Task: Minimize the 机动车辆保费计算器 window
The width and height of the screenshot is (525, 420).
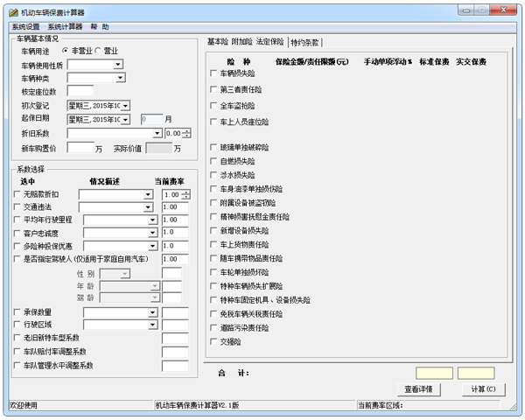Action: [466, 10]
